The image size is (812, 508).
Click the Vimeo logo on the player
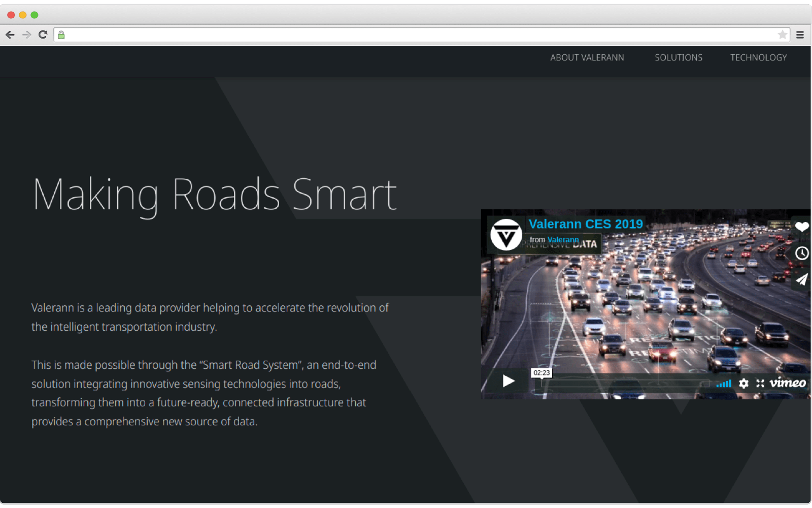pos(788,383)
